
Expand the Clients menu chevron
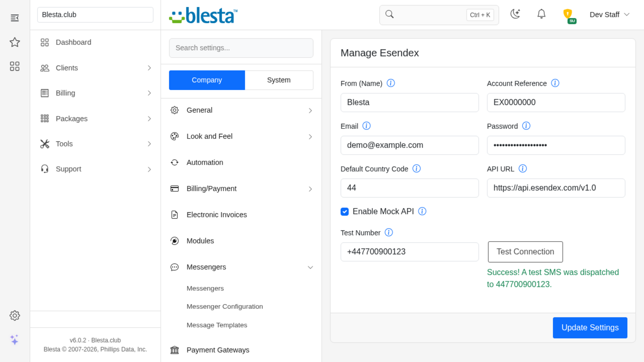click(x=149, y=68)
